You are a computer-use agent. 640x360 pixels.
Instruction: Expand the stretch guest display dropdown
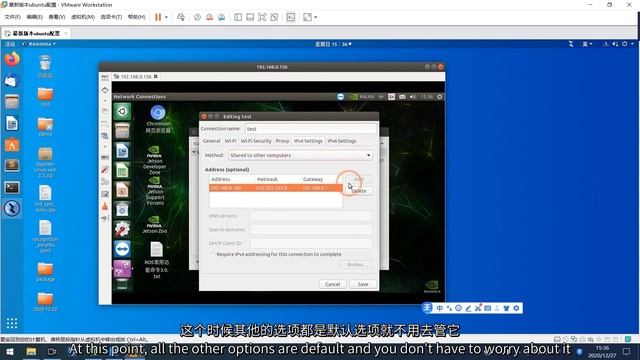[x=316, y=17]
